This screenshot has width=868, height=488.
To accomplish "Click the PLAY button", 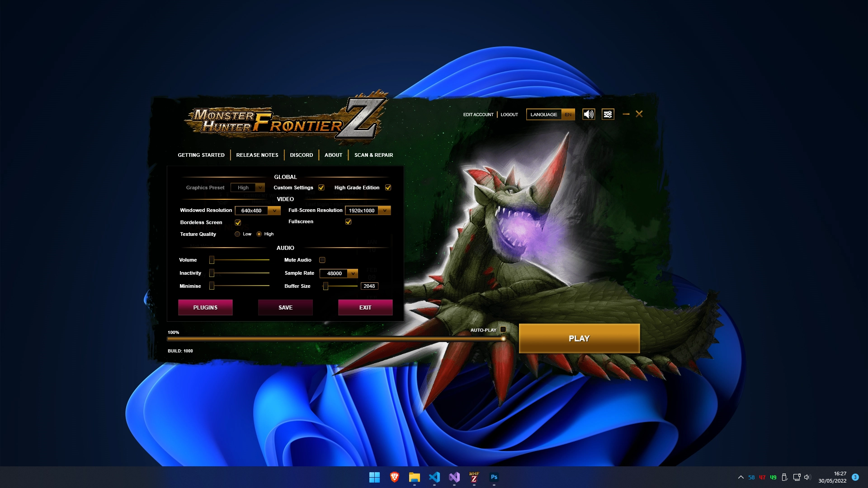I will pos(579,338).
